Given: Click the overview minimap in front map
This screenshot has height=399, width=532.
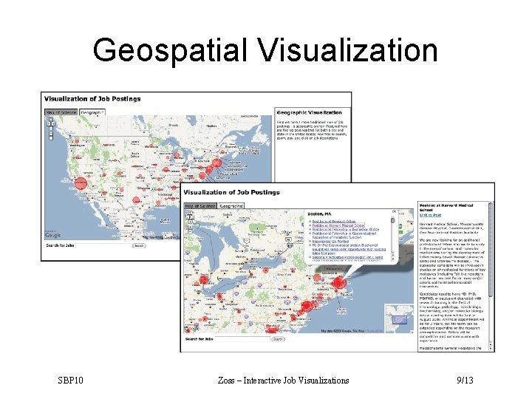Looking at the screenshot, I should point(399,318).
